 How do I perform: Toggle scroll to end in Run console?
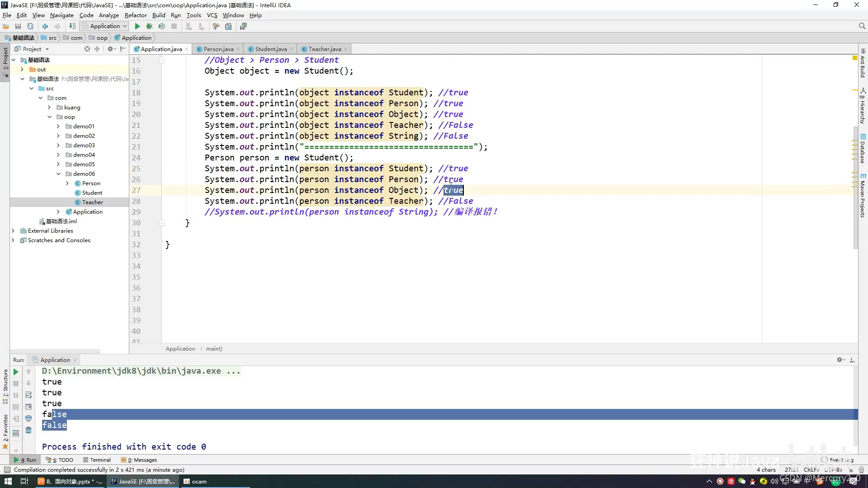[x=28, y=407]
